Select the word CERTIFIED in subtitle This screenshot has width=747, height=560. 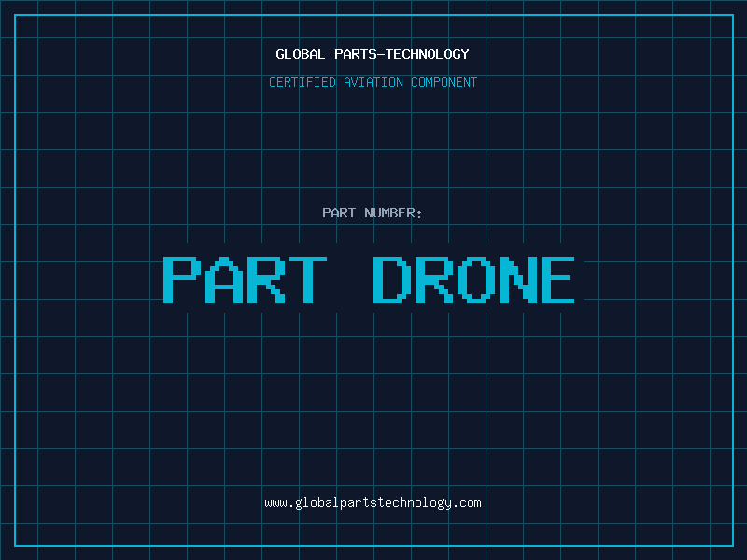[303, 82]
